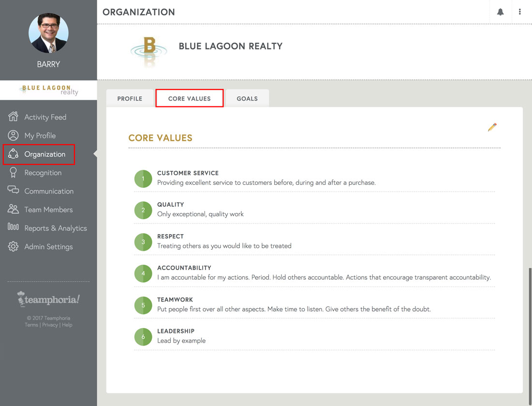Switch to the Profile tab
The height and width of the screenshot is (406, 532).
coord(130,98)
